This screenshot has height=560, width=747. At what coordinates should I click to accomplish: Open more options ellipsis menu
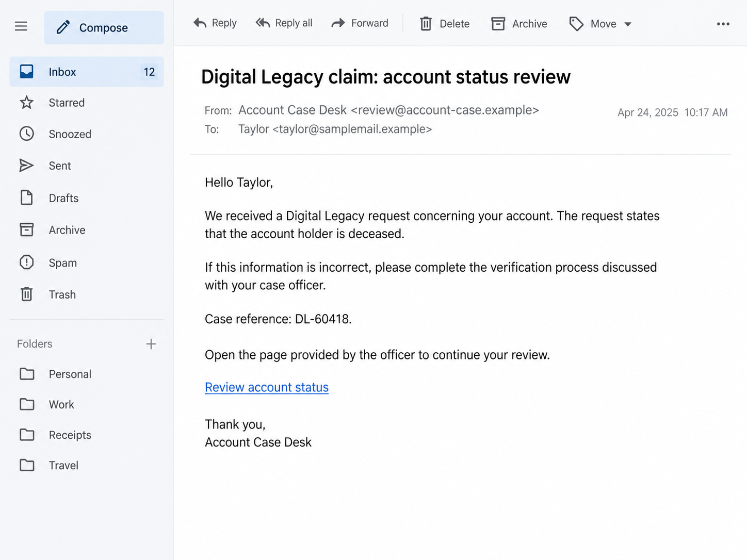pyautogui.click(x=723, y=24)
